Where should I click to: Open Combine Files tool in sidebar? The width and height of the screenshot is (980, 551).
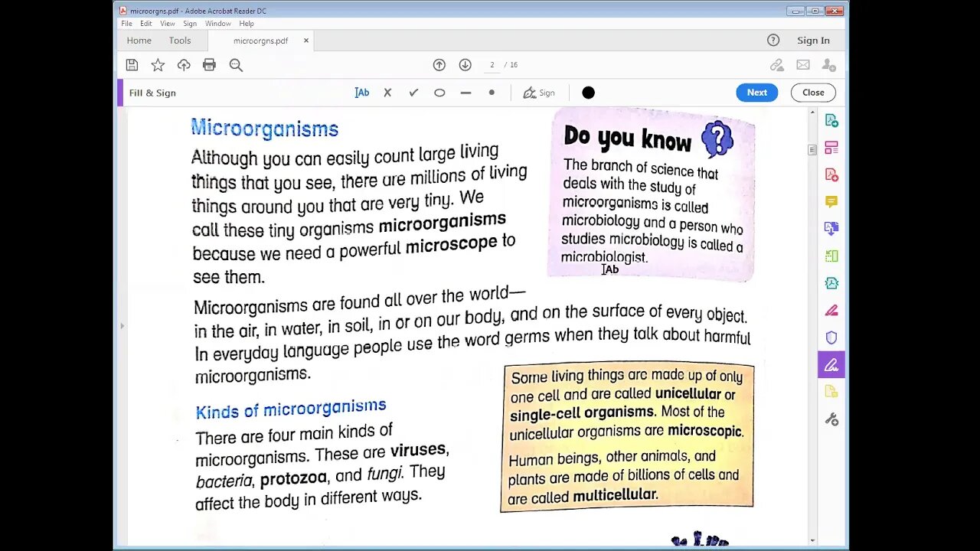pyautogui.click(x=831, y=147)
